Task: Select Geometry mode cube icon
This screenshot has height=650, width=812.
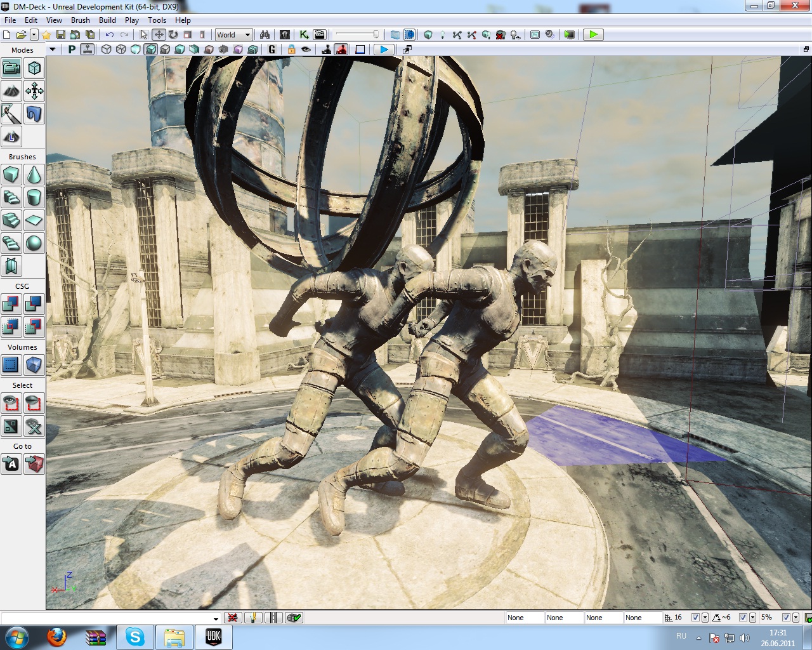Action: coord(34,68)
